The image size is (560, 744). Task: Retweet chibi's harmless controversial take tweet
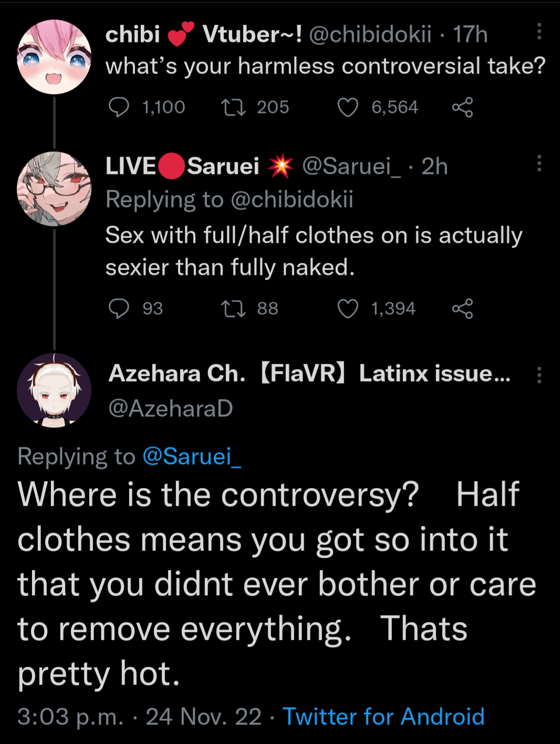click(x=233, y=107)
